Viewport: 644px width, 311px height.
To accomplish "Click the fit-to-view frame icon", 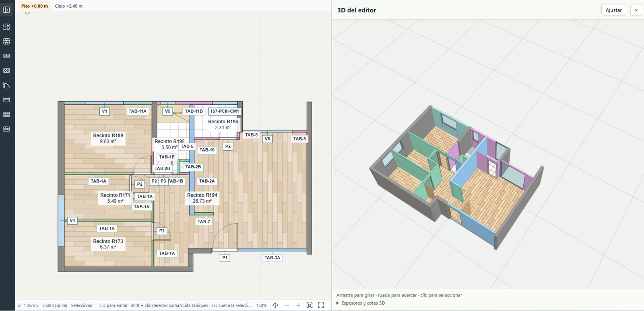I will 310,305.
